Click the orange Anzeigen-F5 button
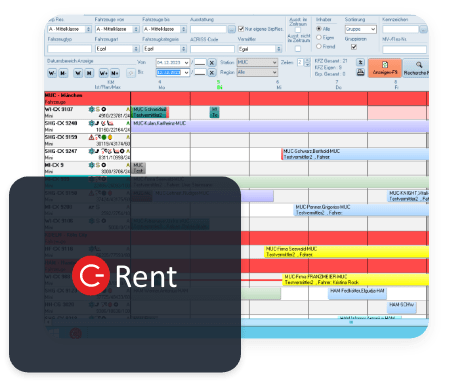Image resolution: width=449 pixels, height=385 pixels. tap(385, 68)
